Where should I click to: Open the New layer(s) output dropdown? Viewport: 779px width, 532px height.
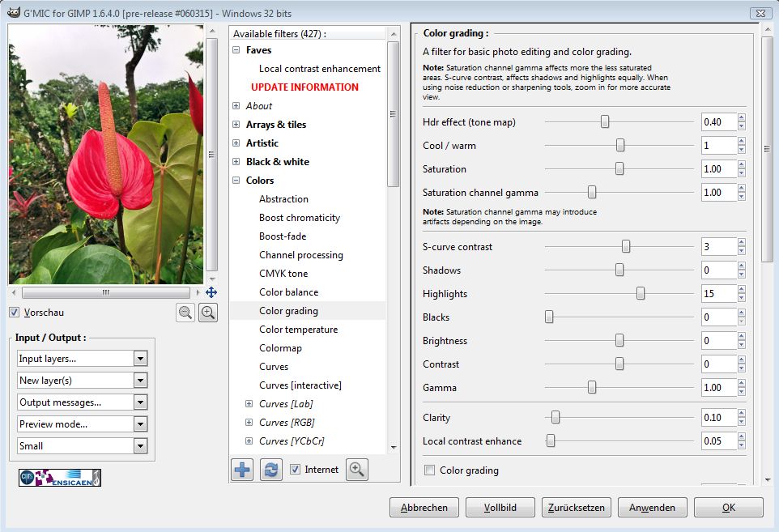coord(83,381)
